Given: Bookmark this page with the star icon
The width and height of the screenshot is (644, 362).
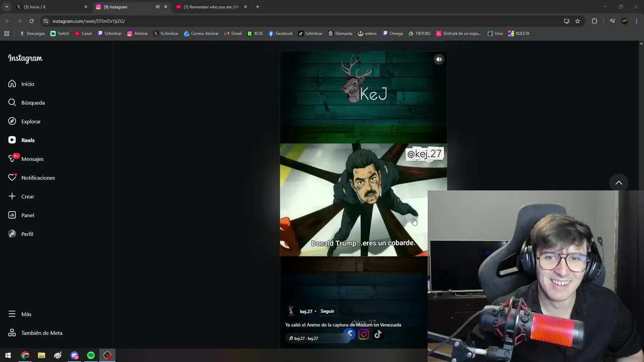Looking at the screenshot, I should pyautogui.click(x=578, y=21).
